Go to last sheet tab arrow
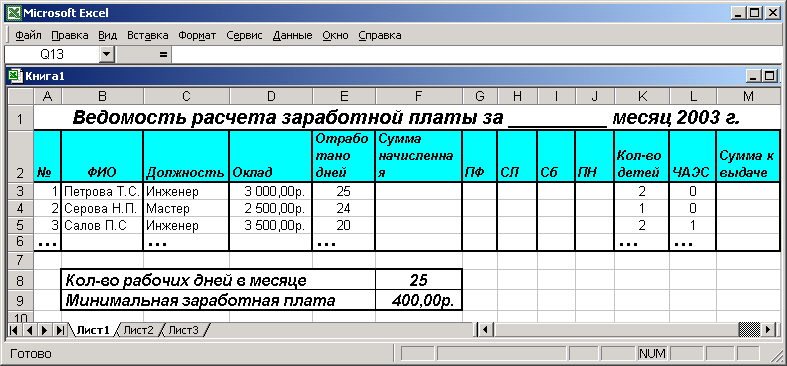 pos(60,330)
